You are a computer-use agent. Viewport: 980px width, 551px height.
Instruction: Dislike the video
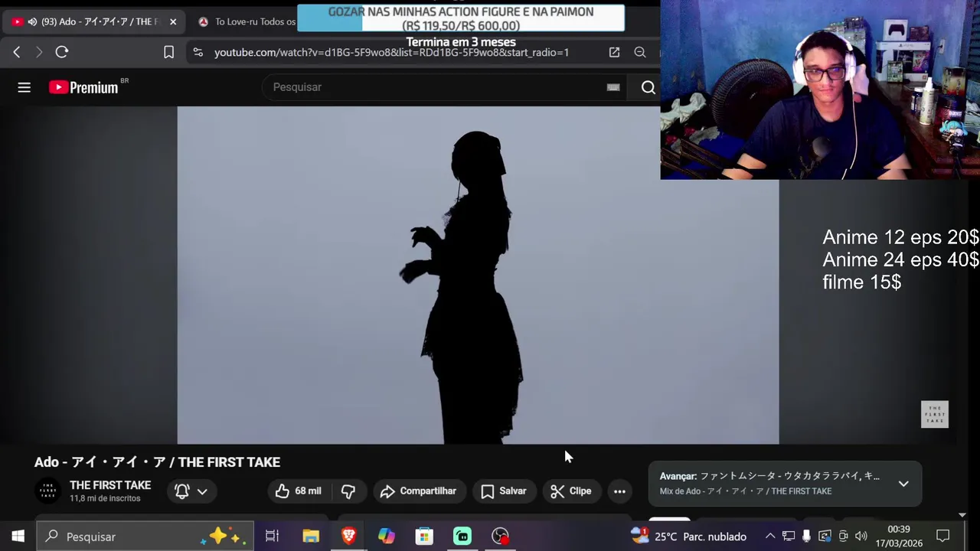(x=348, y=491)
